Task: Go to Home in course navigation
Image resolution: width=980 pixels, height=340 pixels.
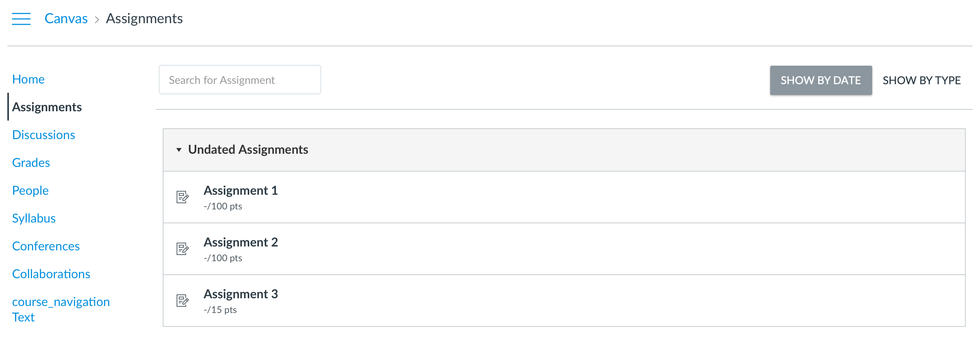Action: (28, 79)
